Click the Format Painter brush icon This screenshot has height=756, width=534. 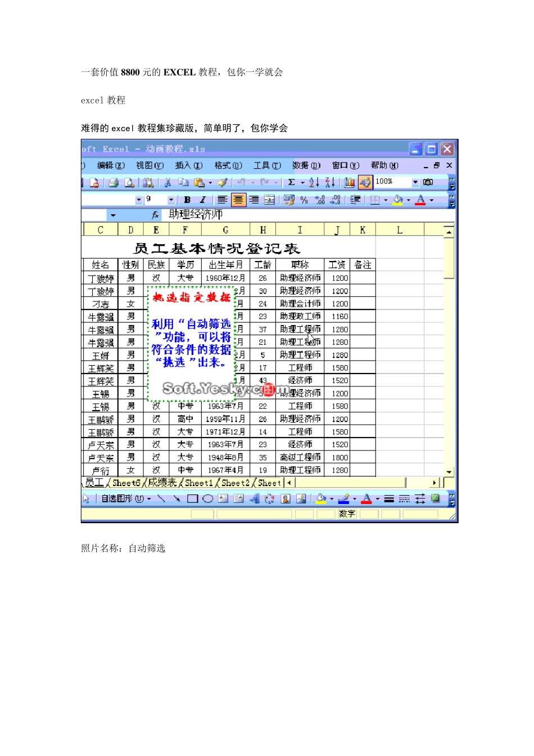click(x=223, y=182)
